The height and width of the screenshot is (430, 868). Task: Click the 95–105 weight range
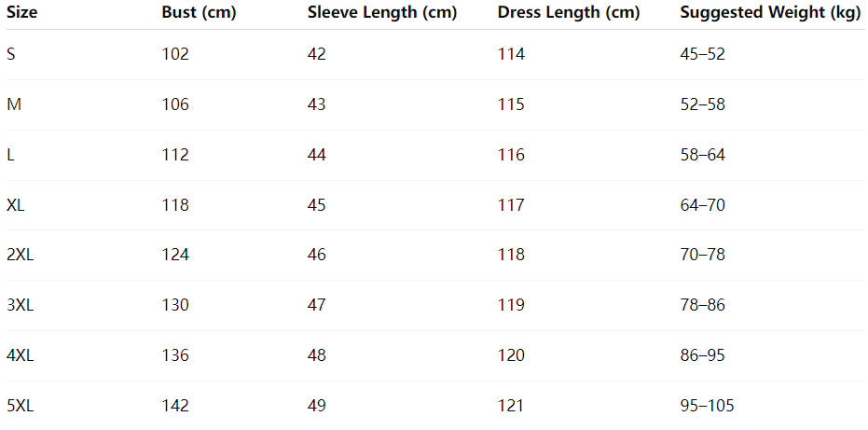[708, 406]
